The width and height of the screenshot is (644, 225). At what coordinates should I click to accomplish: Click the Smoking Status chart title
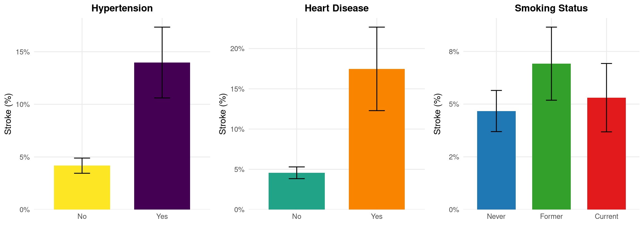click(x=551, y=8)
